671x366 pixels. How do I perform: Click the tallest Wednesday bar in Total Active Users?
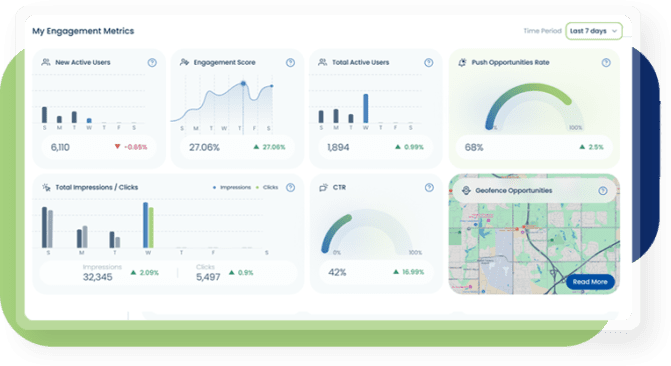[365, 109]
